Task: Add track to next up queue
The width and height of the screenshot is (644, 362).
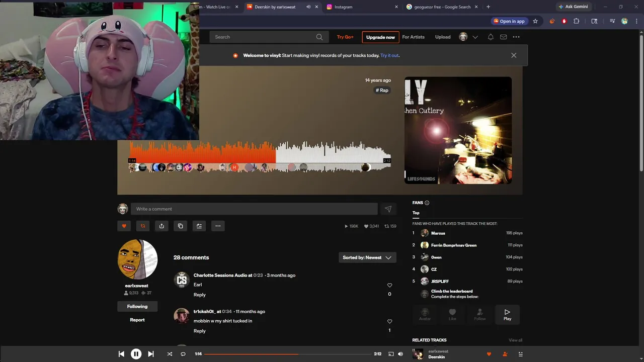Action: point(199,226)
